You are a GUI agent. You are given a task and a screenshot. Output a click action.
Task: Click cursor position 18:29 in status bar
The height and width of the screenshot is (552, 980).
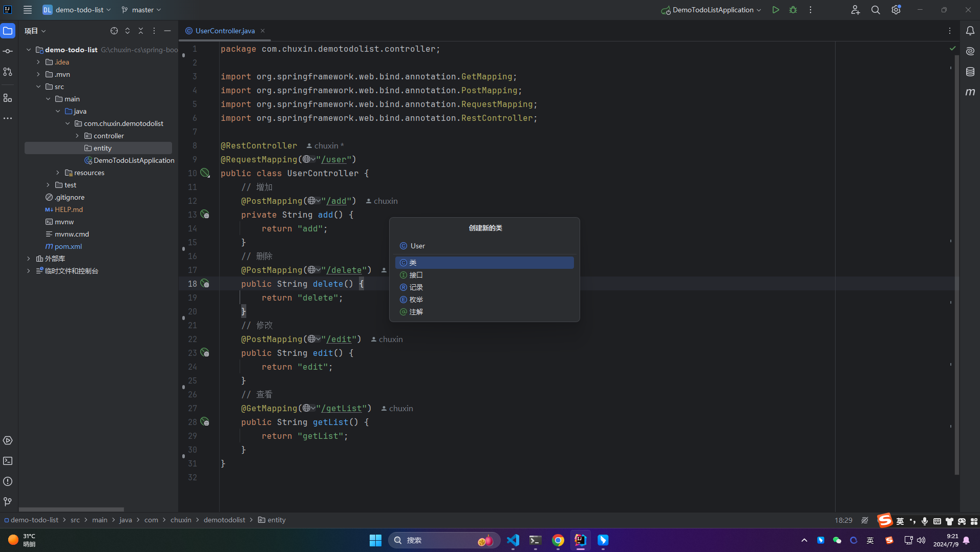[x=843, y=520]
